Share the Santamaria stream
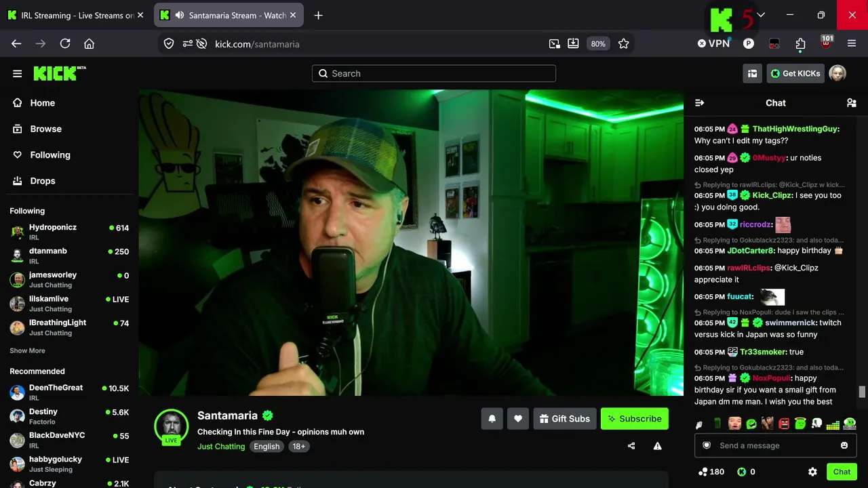868x488 pixels. pyautogui.click(x=631, y=446)
